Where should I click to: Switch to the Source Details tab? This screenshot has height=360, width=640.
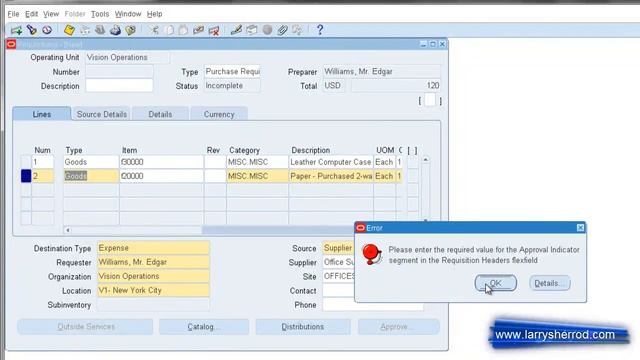click(102, 114)
